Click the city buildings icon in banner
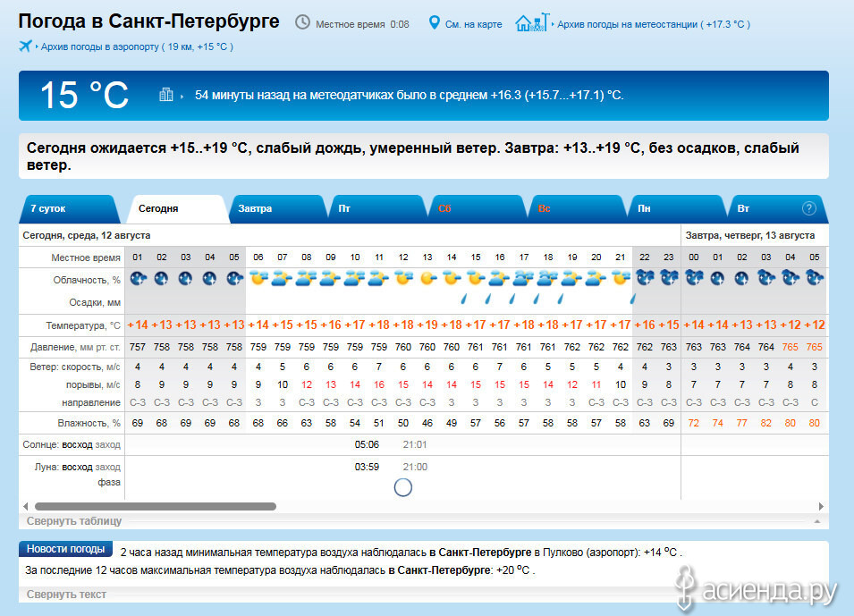 coord(165,95)
